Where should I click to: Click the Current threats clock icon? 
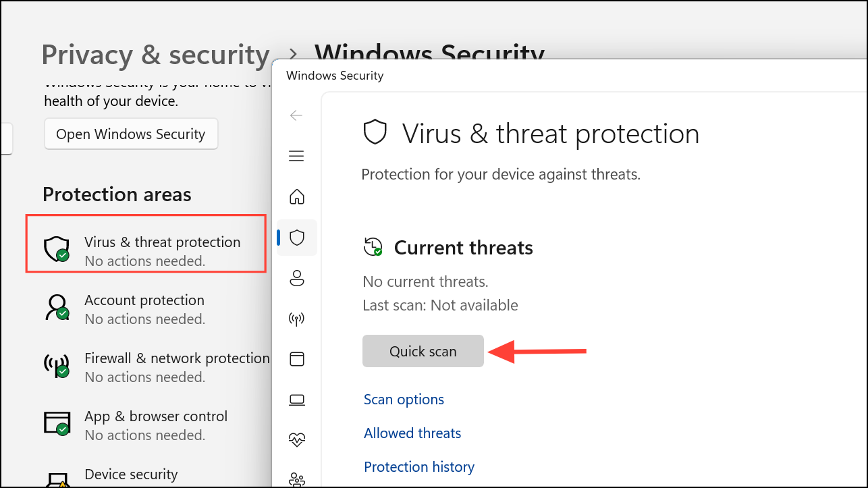point(373,247)
